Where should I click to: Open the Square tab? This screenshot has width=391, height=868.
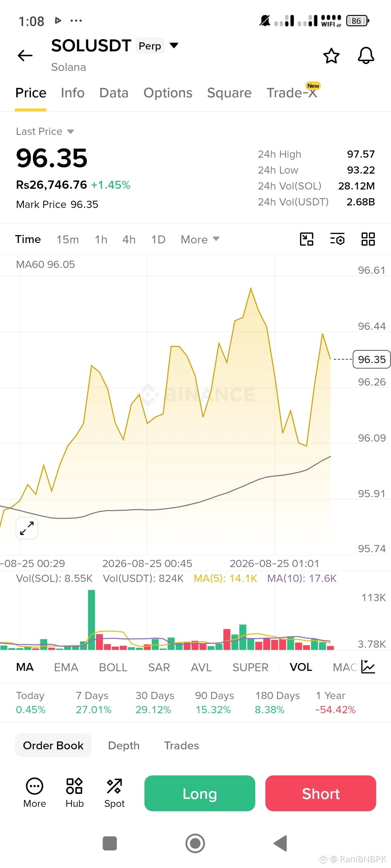pos(229,93)
